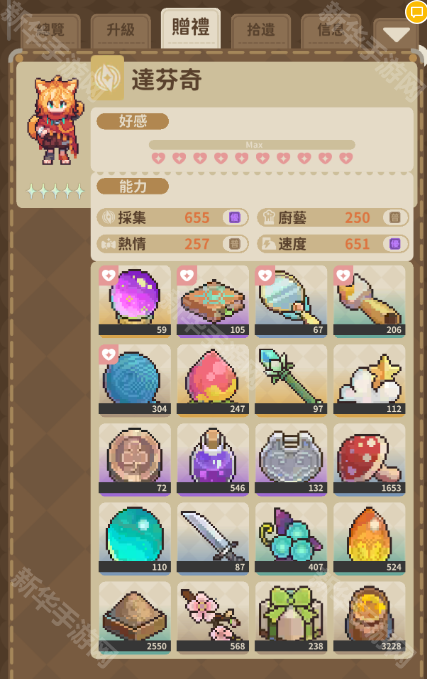Select the cherry blossom branch item
The width and height of the screenshot is (427, 679).
213,617
